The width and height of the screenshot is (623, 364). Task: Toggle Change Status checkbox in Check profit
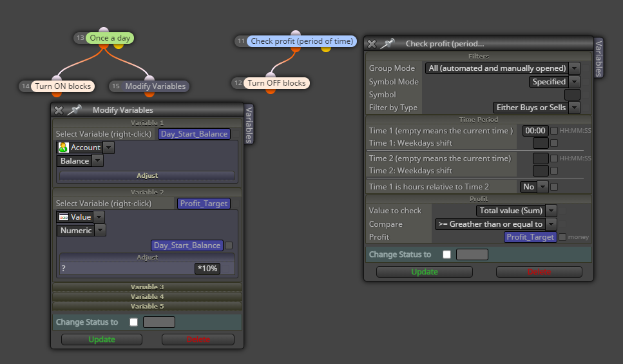coord(447,254)
